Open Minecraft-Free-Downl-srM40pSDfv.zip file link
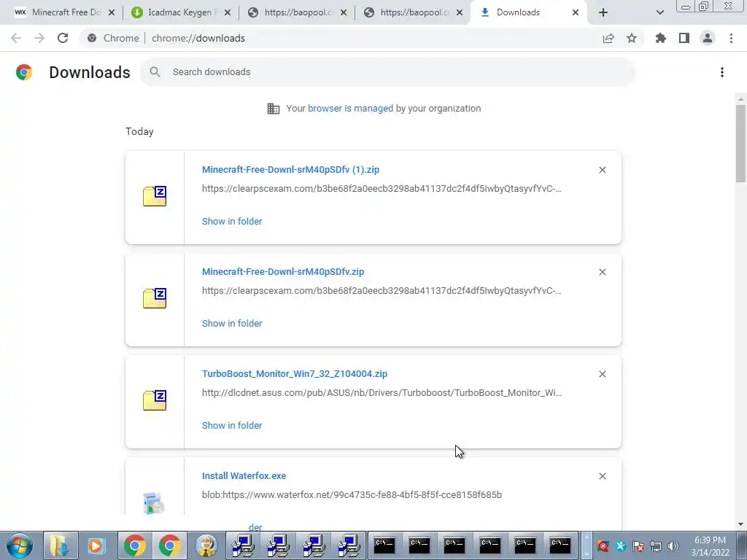The height and width of the screenshot is (560, 747). pyautogui.click(x=283, y=271)
